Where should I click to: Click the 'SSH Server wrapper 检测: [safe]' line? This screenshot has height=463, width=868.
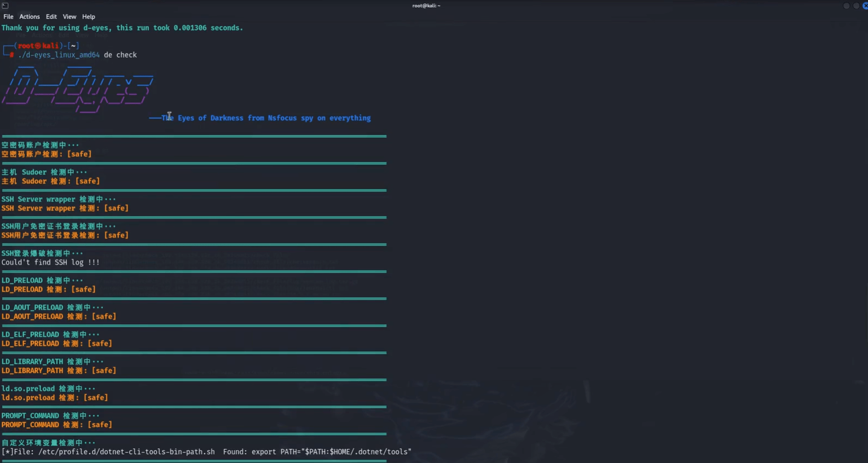pos(65,208)
